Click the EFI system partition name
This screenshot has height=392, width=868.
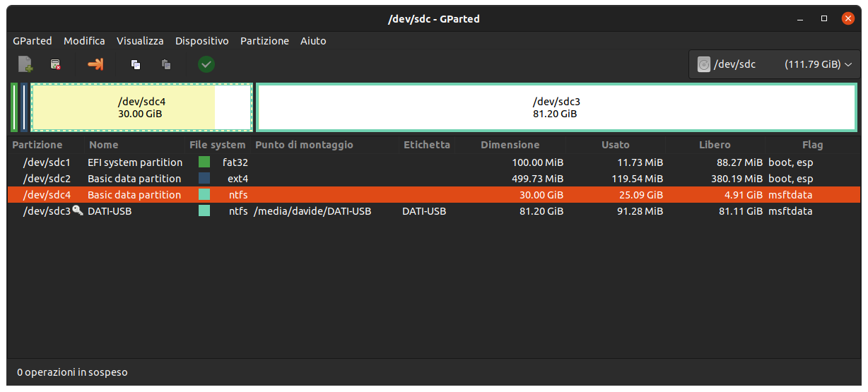coord(135,162)
